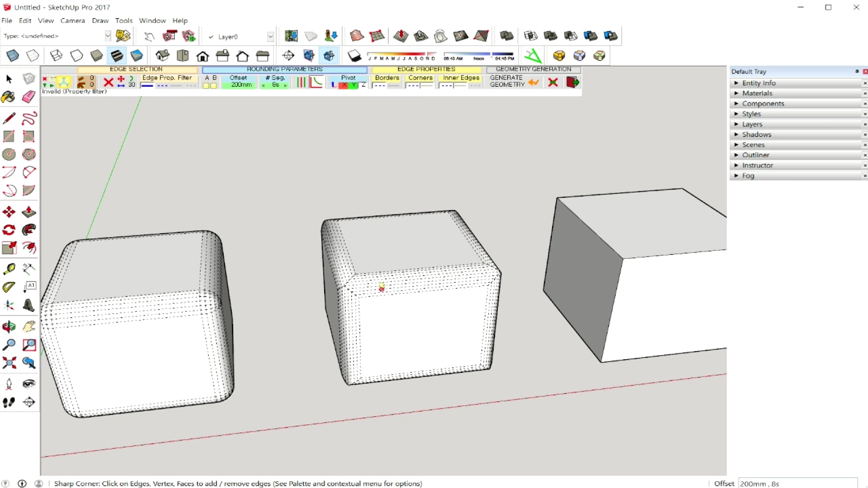Screen dimensions: 868x488
Task: Pick the Eraser tool
Action: tap(28, 98)
